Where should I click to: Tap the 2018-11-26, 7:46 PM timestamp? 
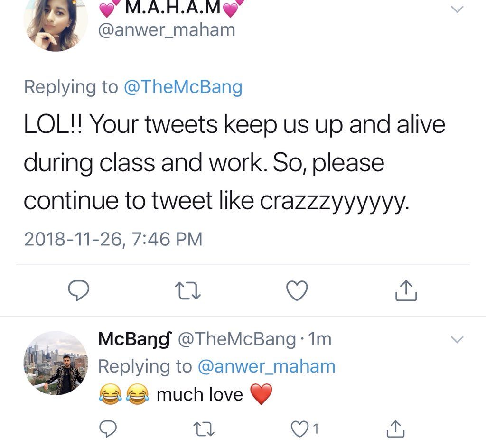click(x=113, y=239)
